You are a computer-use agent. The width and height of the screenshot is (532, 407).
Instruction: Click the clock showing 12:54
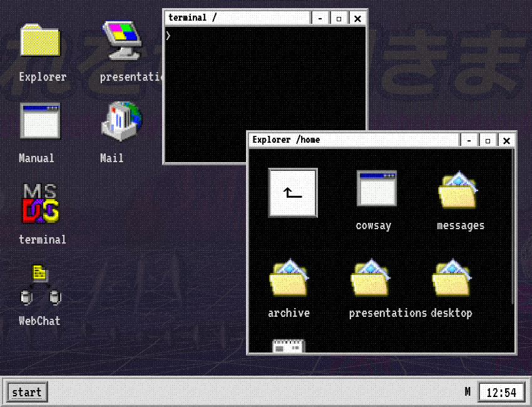[501, 393]
